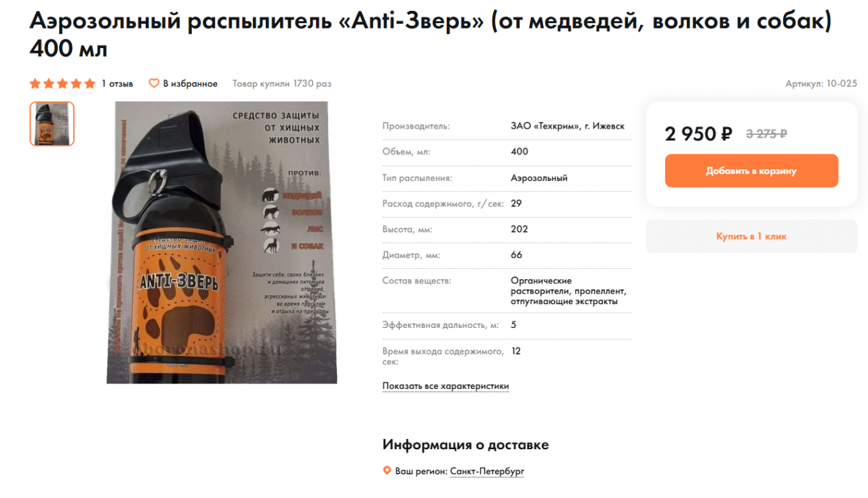Click the old price 3 275 ₽
The width and height of the screenshot is (868, 498).
(x=766, y=133)
